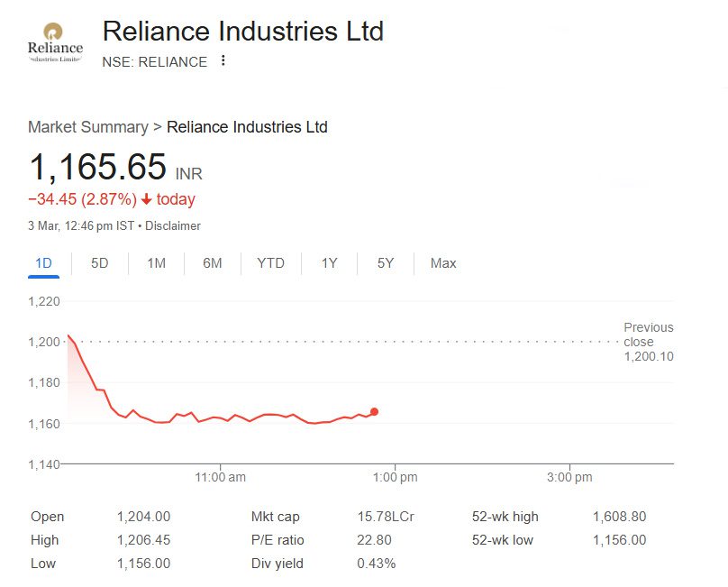Select the latest price point marker on the chart

click(375, 410)
